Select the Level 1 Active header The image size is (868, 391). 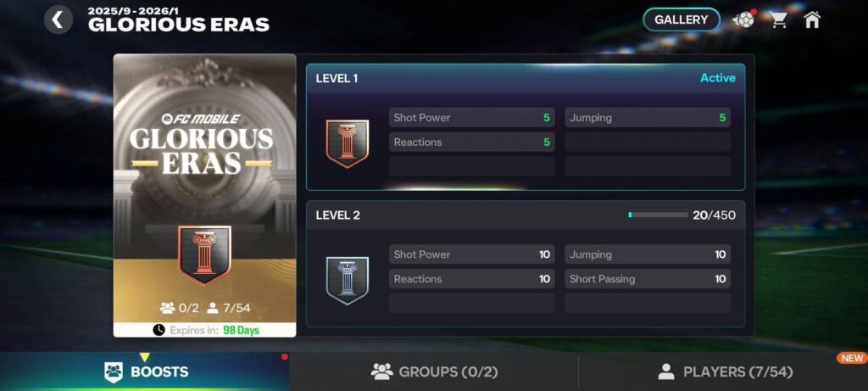(526, 78)
